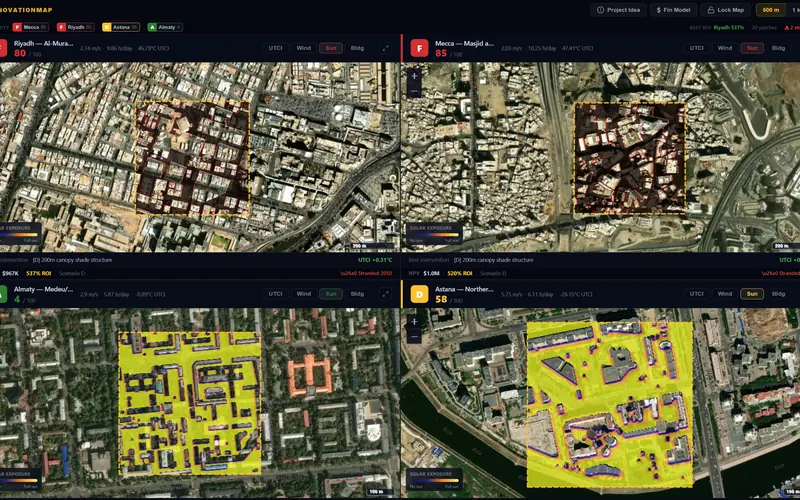The image size is (800, 500).
Task: Select the Mecca city chip
Action: pos(30,27)
